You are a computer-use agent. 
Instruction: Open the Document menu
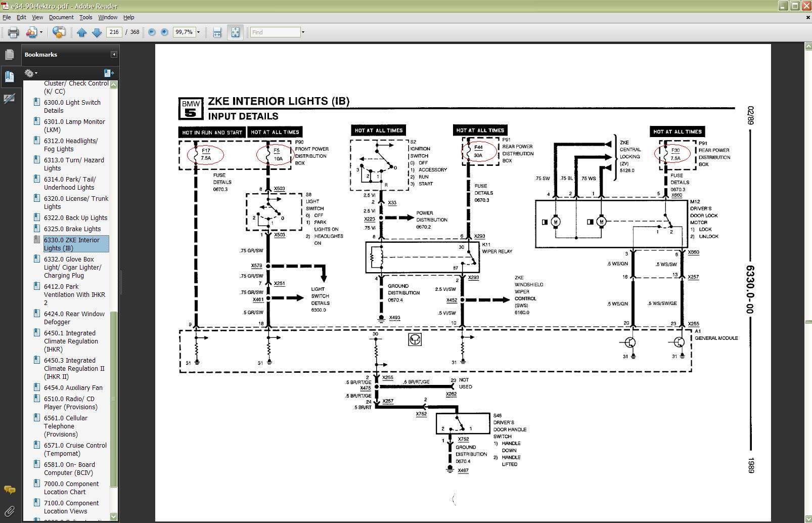point(61,17)
